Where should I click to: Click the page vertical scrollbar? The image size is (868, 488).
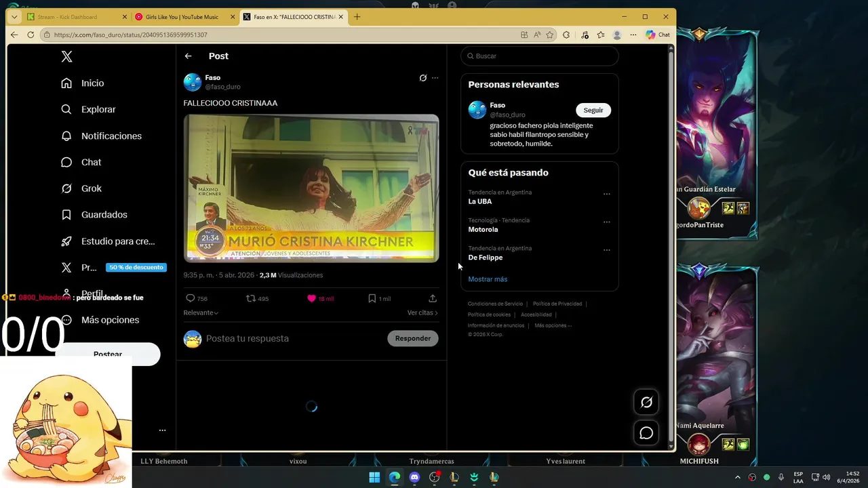click(671, 247)
